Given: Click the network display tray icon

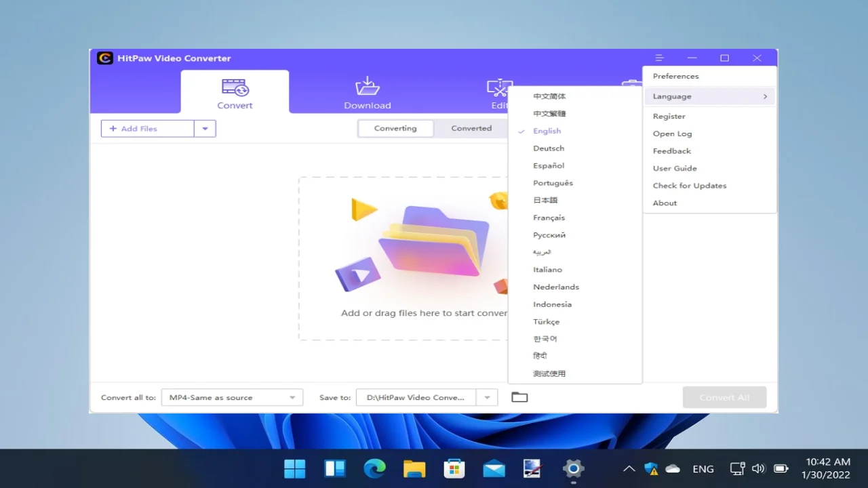Looking at the screenshot, I should (737, 468).
